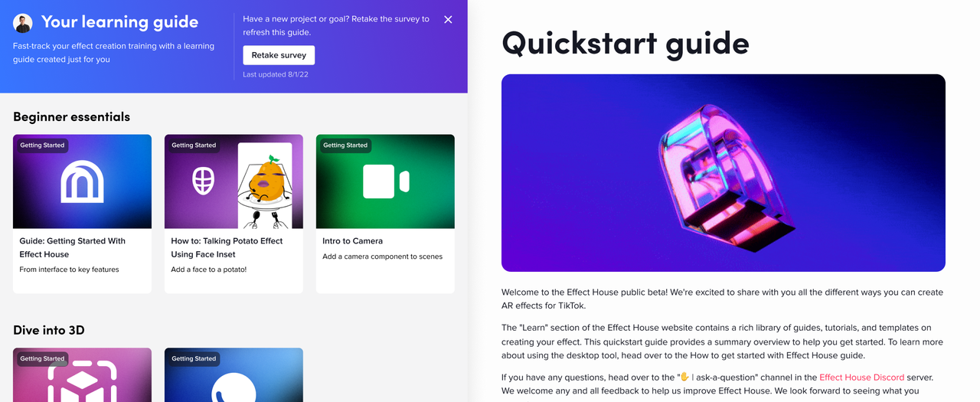This screenshot has width=980, height=402.
Task: Click the user profile avatar
Action: pos(23,23)
